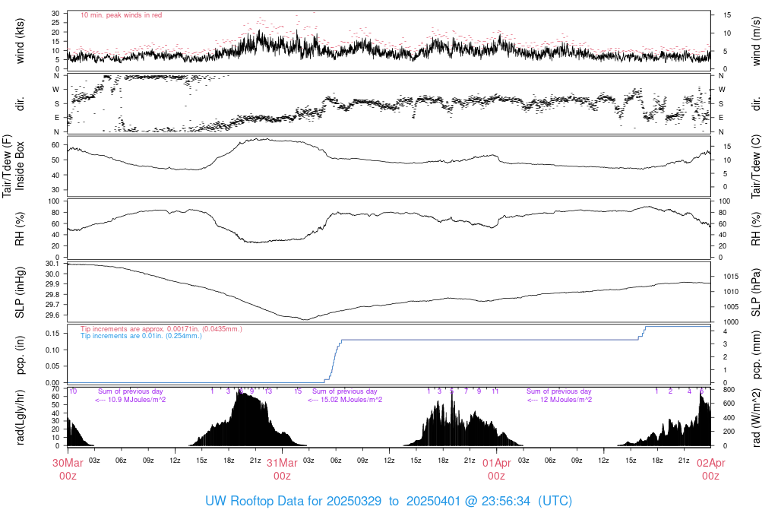Click the '15.02 MJoules/m^2' sum annotation
Image resolution: width=778 pixels, height=532 pixels.
click(345, 400)
